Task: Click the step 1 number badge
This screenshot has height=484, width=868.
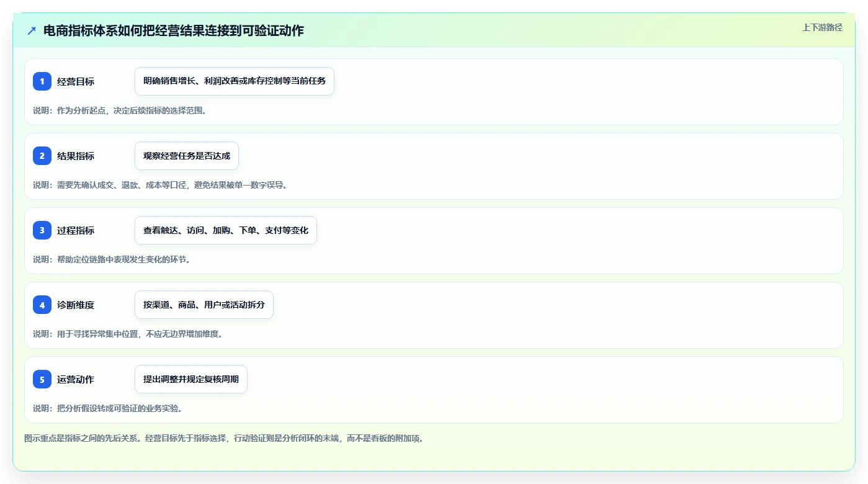Action: pyautogui.click(x=42, y=81)
